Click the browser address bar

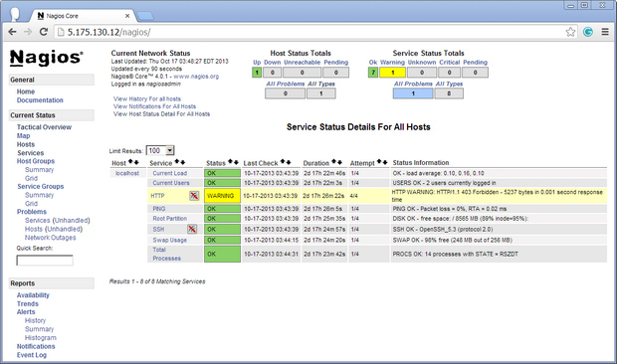314,32
